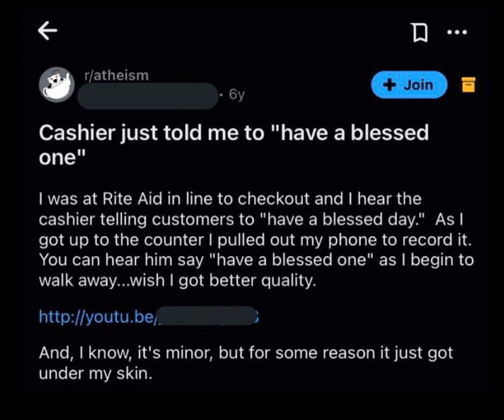Join the r/atheism community
This screenshot has width=504, height=420.
click(409, 85)
